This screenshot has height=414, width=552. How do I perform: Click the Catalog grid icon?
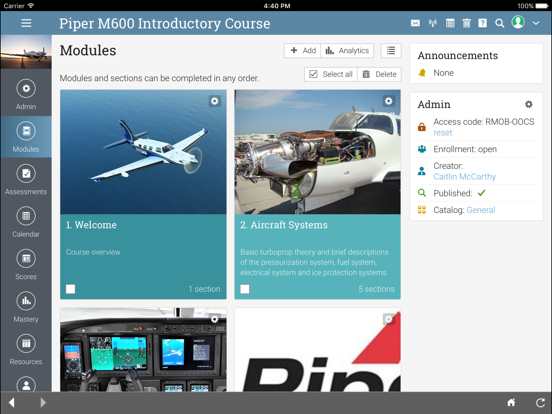(x=422, y=210)
